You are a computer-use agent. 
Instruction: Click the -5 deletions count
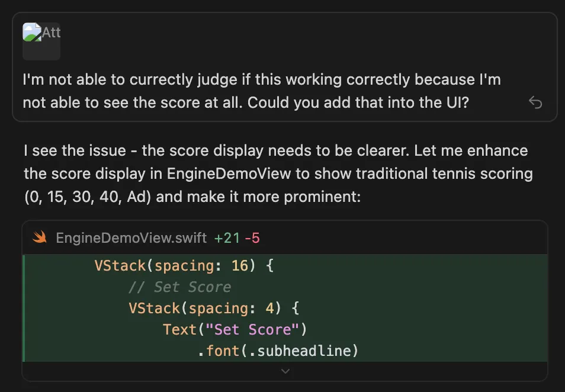coord(252,238)
